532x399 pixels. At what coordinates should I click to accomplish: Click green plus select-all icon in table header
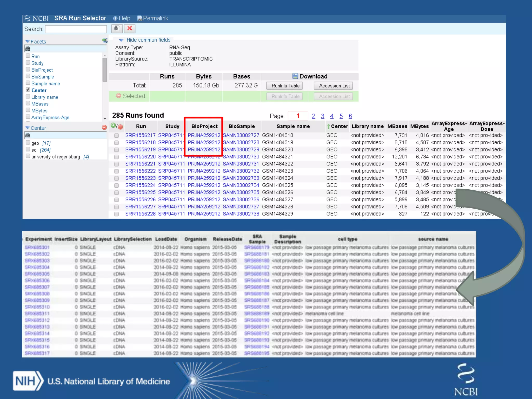coord(113,125)
